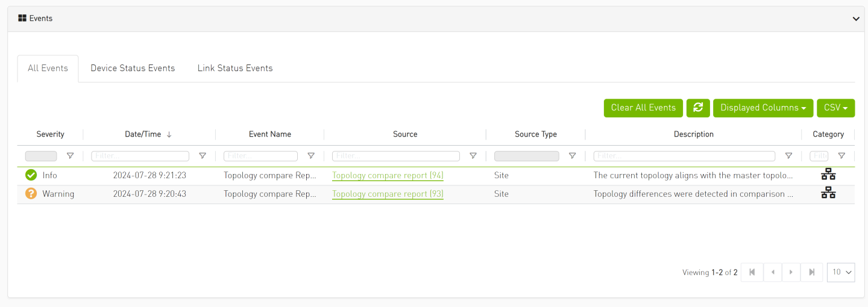The image size is (868, 307).
Task: Click the Date/Time column filter icon
Action: click(203, 156)
